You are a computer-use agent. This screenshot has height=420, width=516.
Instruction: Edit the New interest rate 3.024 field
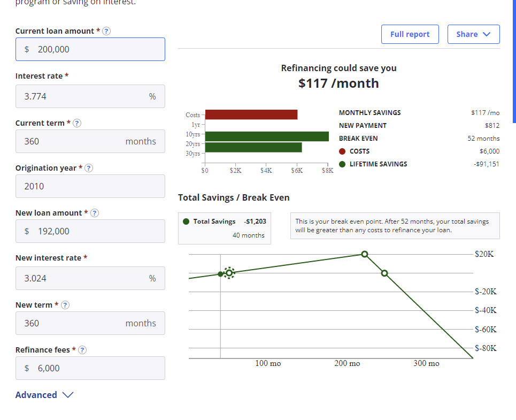point(90,278)
